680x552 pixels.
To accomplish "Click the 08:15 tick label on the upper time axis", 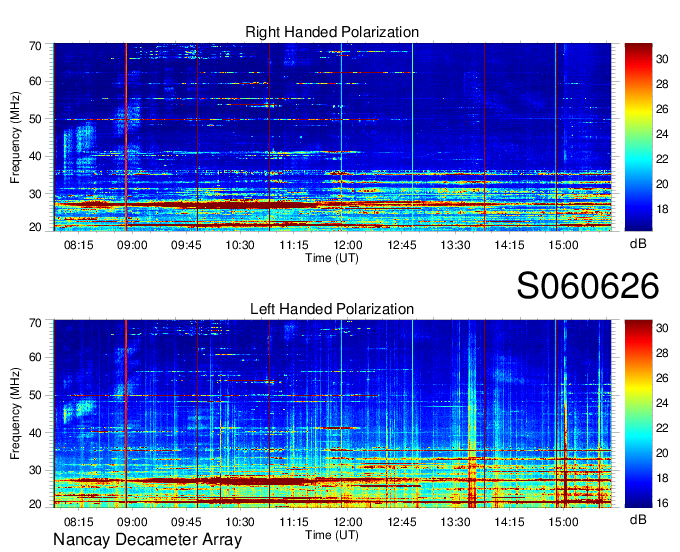I will (78, 245).
